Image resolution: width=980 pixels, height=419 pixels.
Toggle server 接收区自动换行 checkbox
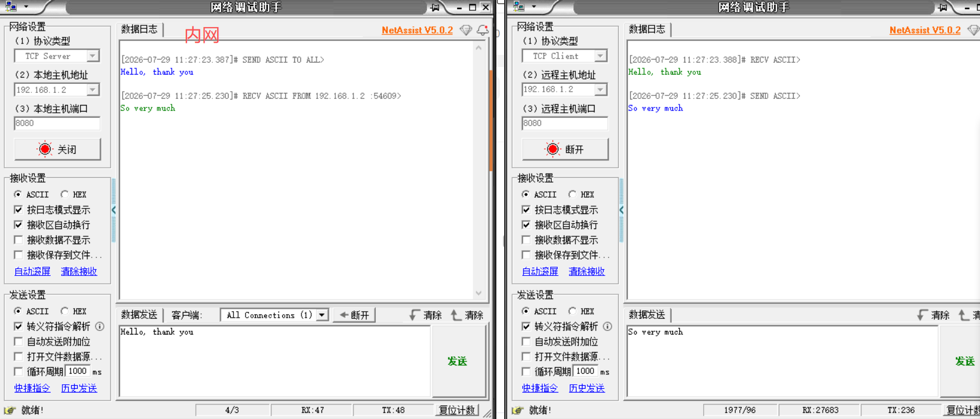18,225
